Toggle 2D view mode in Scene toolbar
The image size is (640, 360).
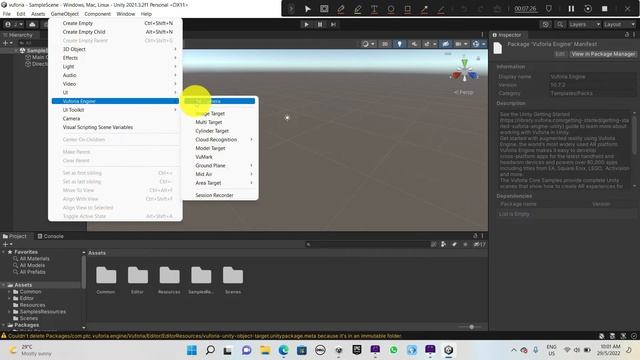coord(384,44)
